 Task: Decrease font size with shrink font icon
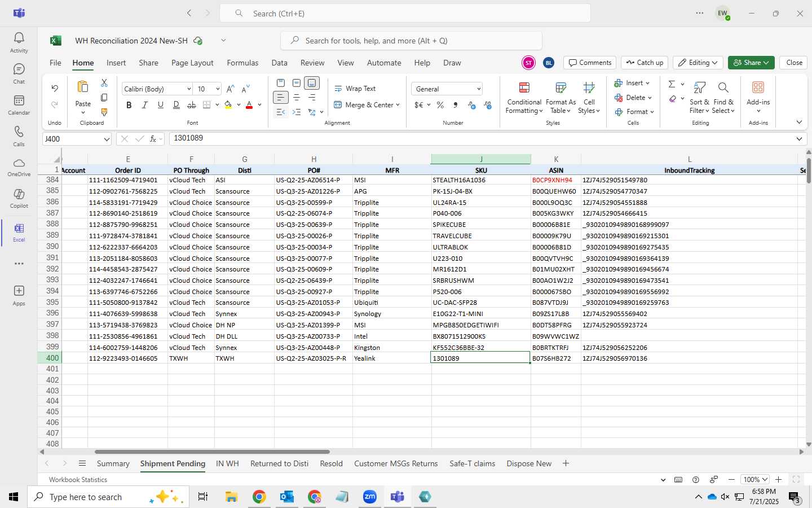point(245,89)
